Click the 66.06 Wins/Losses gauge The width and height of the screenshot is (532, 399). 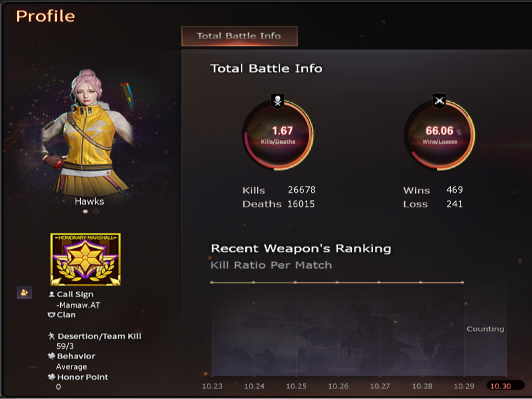click(x=440, y=135)
